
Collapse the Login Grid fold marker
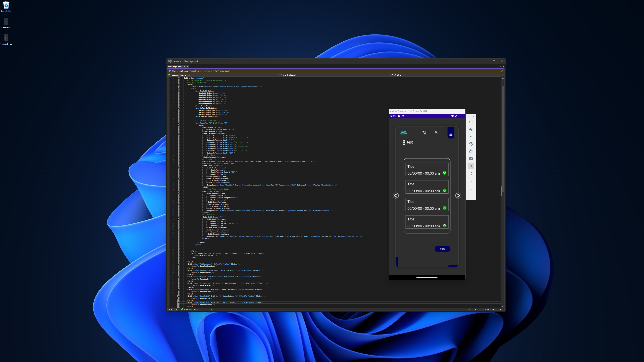coord(178,277)
